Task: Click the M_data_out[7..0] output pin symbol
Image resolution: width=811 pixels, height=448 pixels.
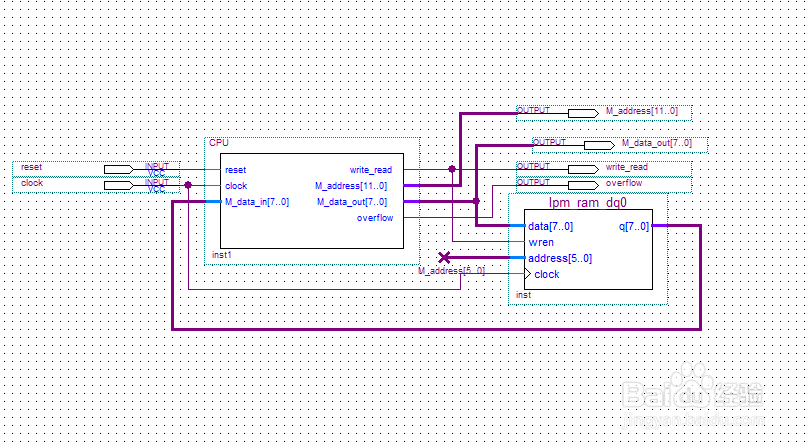Action: coord(599,145)
